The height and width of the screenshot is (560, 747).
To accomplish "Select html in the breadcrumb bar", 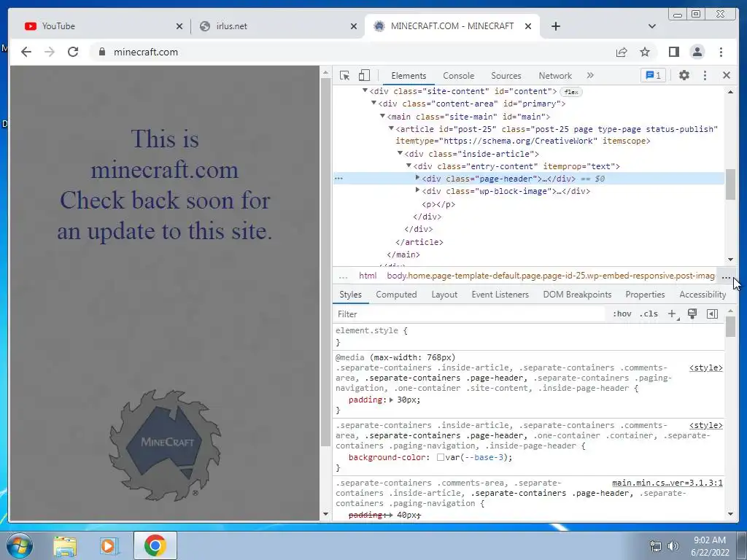I will coord(368,276).
